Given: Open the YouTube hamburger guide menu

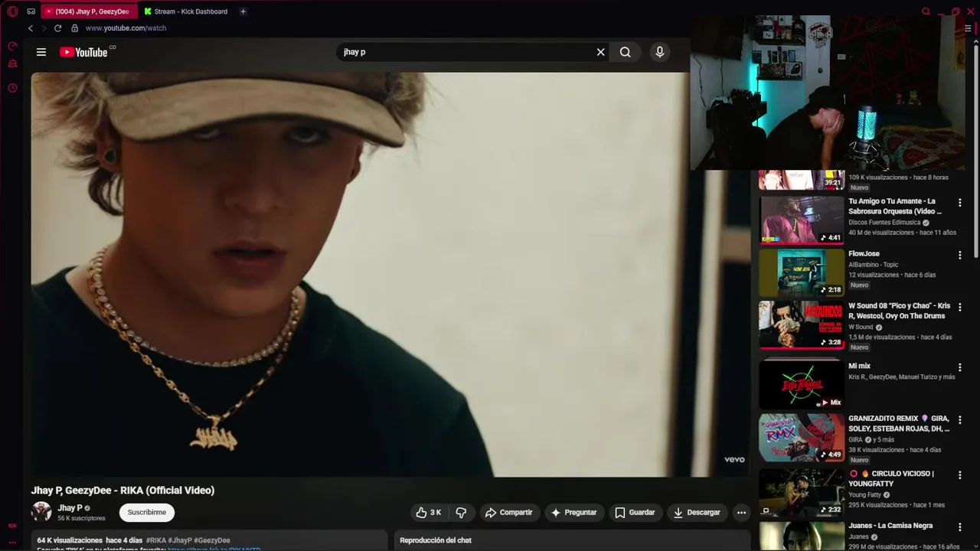Looking at the screenshot, I should coord(41,52).
